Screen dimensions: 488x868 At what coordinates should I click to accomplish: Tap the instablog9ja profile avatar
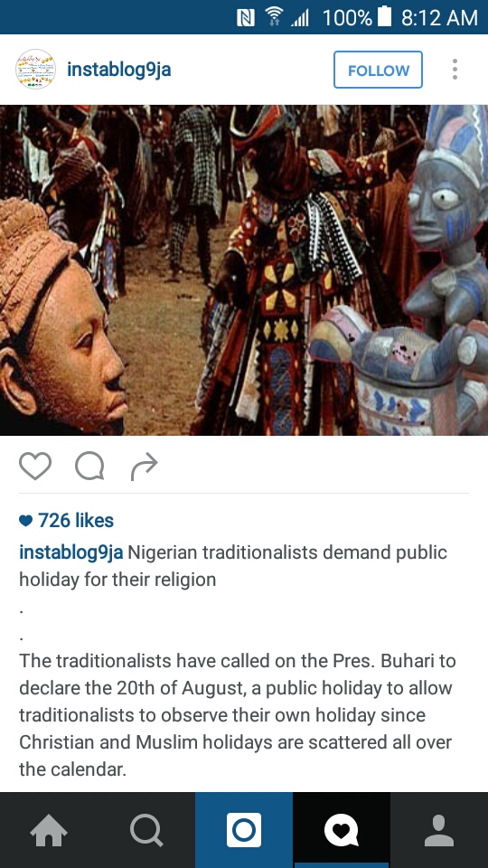click(35, 70)
